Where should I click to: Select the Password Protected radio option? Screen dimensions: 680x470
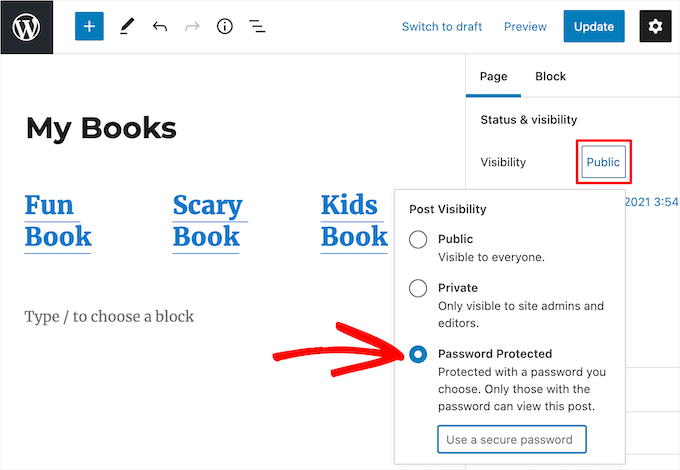click(418, 354)
